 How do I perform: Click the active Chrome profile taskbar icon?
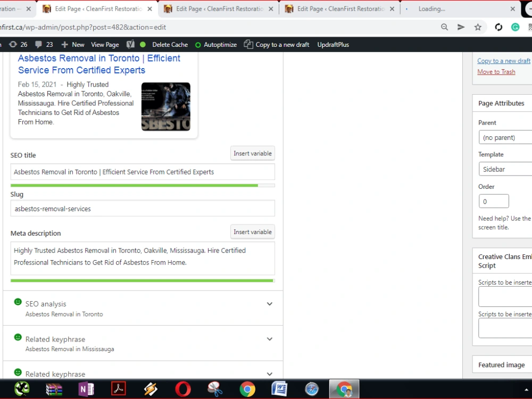(344, 389)
